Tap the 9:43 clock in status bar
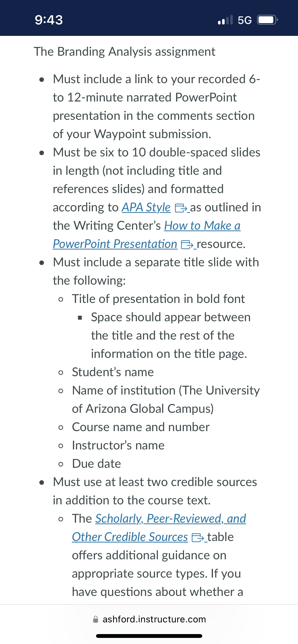Screen dimensions: 298x644 (49, 20)
